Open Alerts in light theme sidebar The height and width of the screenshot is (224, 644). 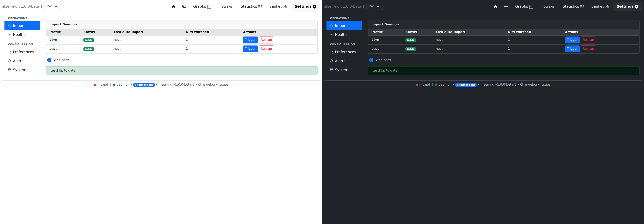pos(22,61)
